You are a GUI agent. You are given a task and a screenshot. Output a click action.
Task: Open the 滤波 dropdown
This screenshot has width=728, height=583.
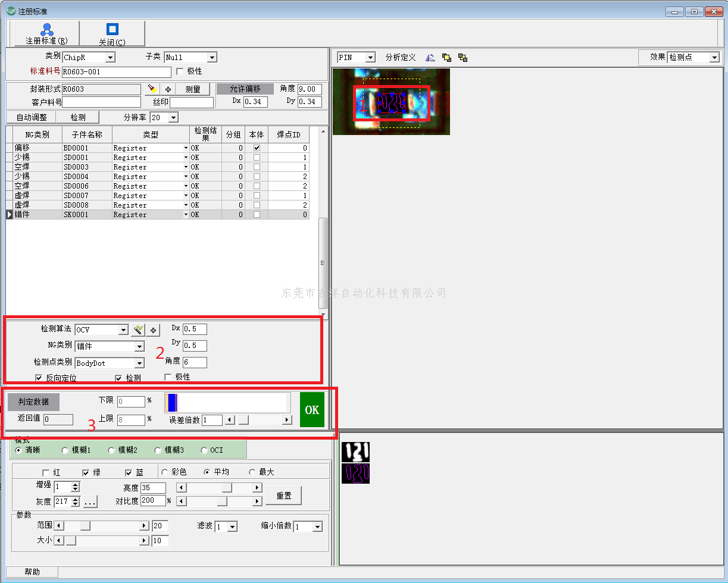tap(232, 526)
